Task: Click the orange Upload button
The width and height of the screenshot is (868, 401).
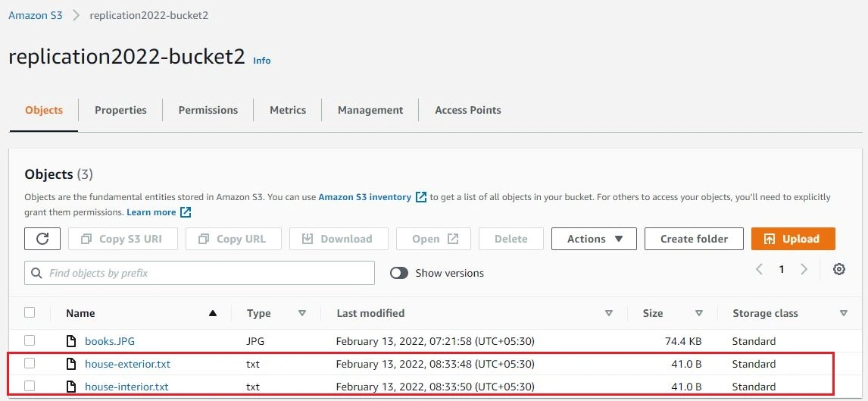Action: coord(793,239)
